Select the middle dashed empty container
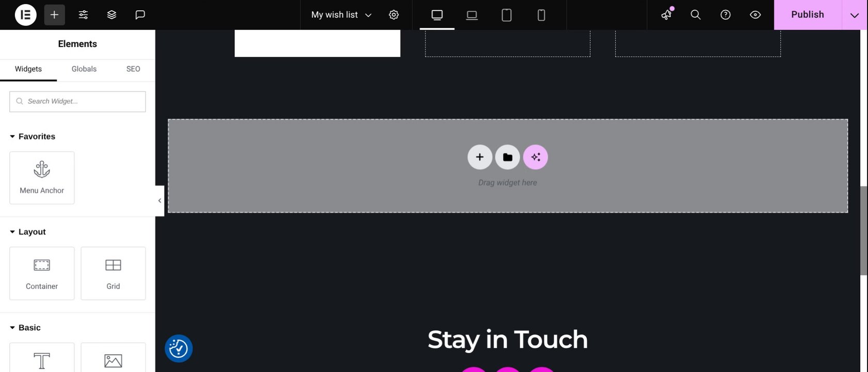868x372 pixels. 508,43
